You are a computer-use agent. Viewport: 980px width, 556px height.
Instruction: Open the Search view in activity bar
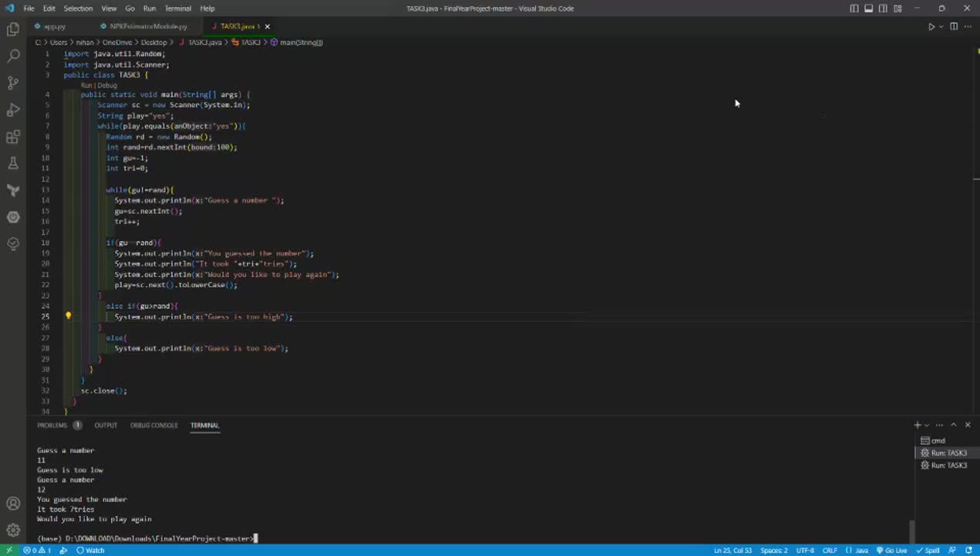click(13, 56)
